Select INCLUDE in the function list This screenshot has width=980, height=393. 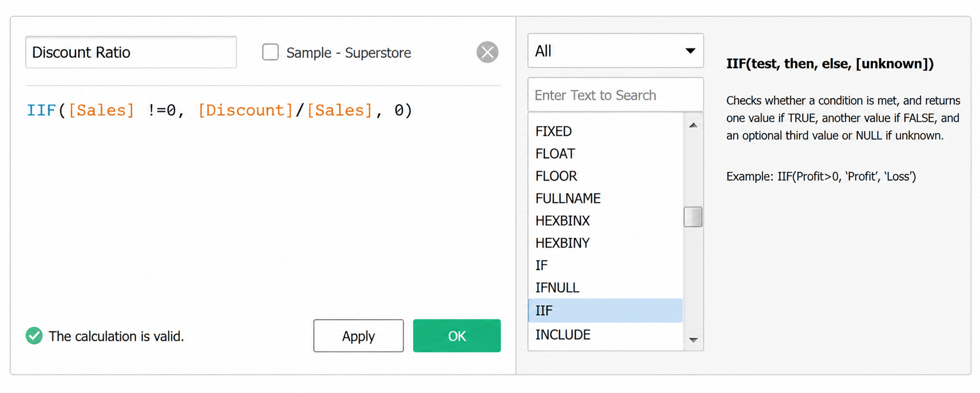(606, 335)
